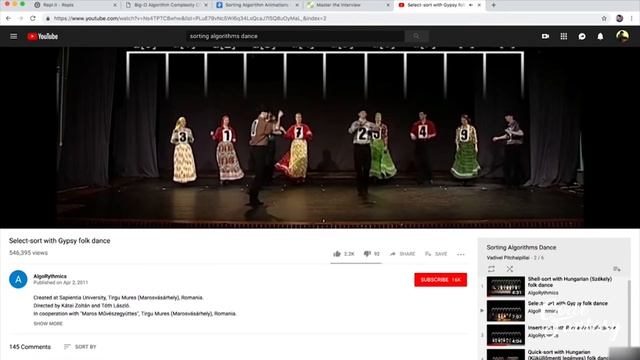The width and height of the screenshot is (640, 360).
Task: Open the Algorithmica channel name link
Action: (50, 276)
